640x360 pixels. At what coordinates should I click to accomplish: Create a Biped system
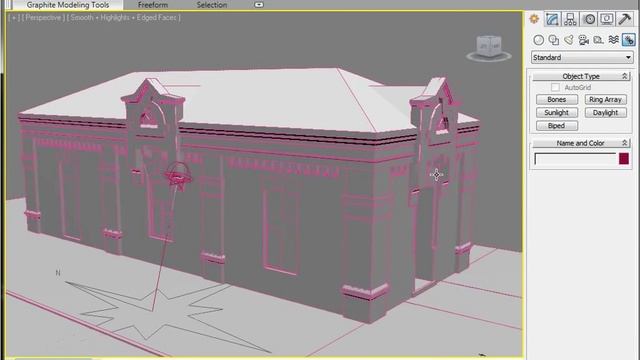tap(557, 126)
